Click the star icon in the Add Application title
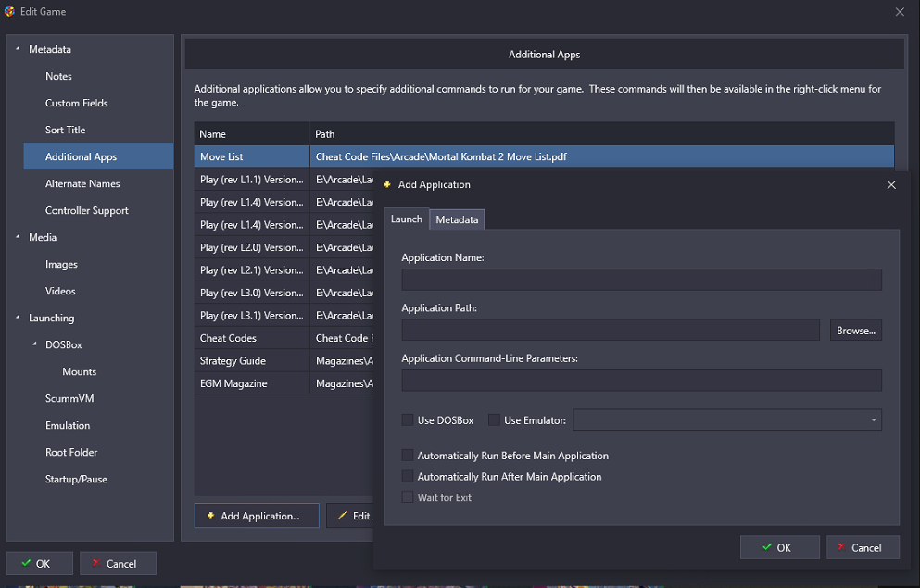This screenshot has height=588, width=920. coord(387,184)
